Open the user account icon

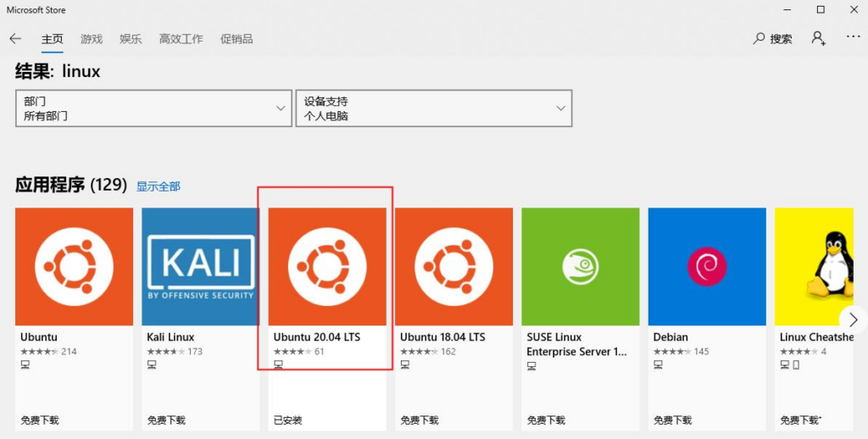point(818,38)
